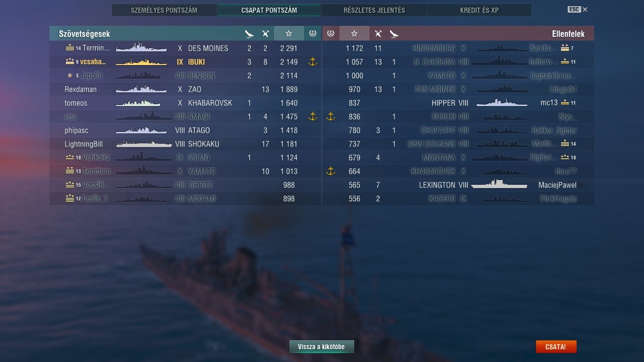Screen dimensions: 644x362
Task: Sort enemies by ships destroyed icon
Action: tap(378, 33)
